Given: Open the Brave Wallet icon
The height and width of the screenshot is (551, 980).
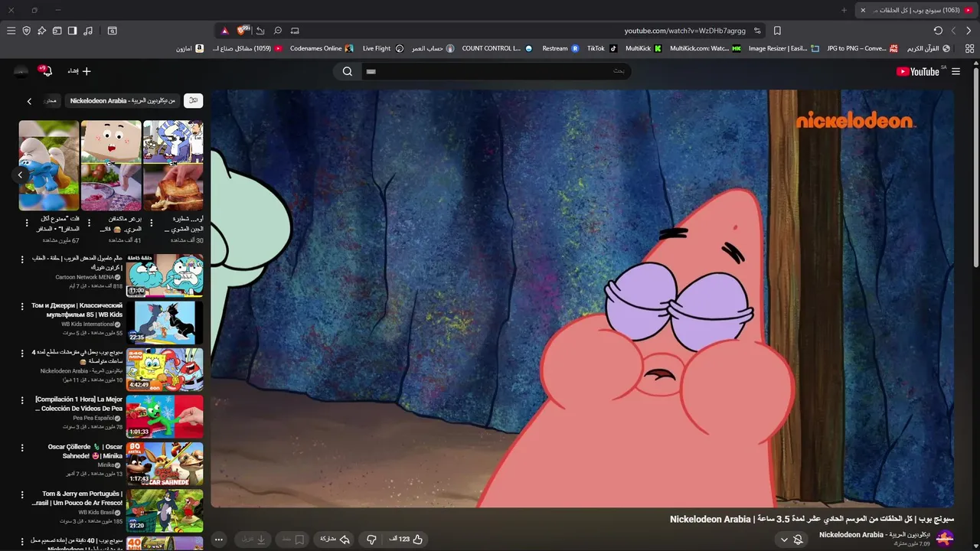Looking at the screenshot, I should click(x=57, y=31).
